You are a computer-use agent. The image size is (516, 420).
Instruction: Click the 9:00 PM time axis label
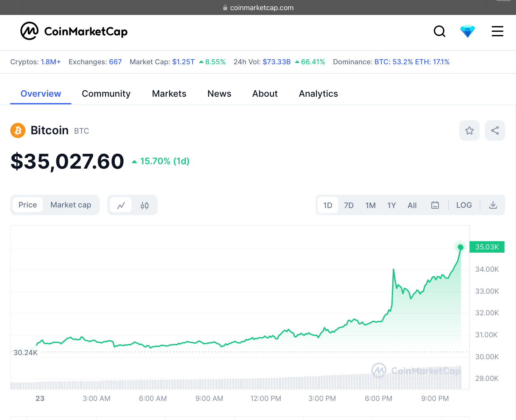(x=435, y=398)
